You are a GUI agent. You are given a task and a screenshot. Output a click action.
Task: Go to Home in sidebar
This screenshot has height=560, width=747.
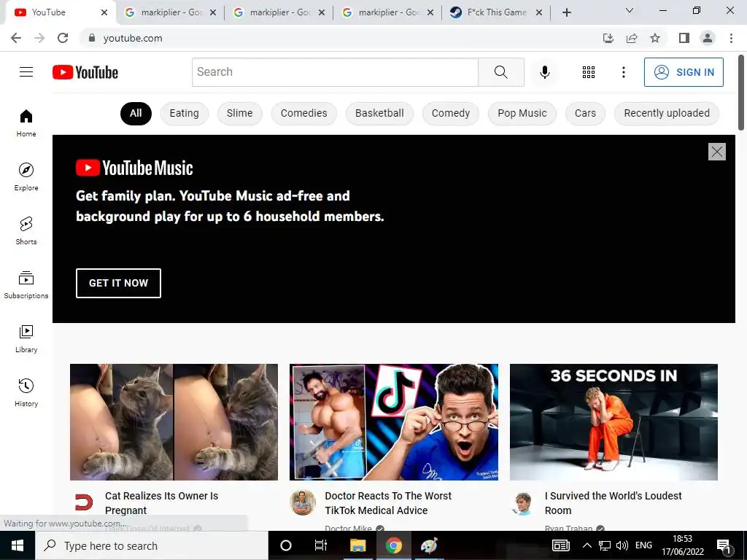point(26,123)
